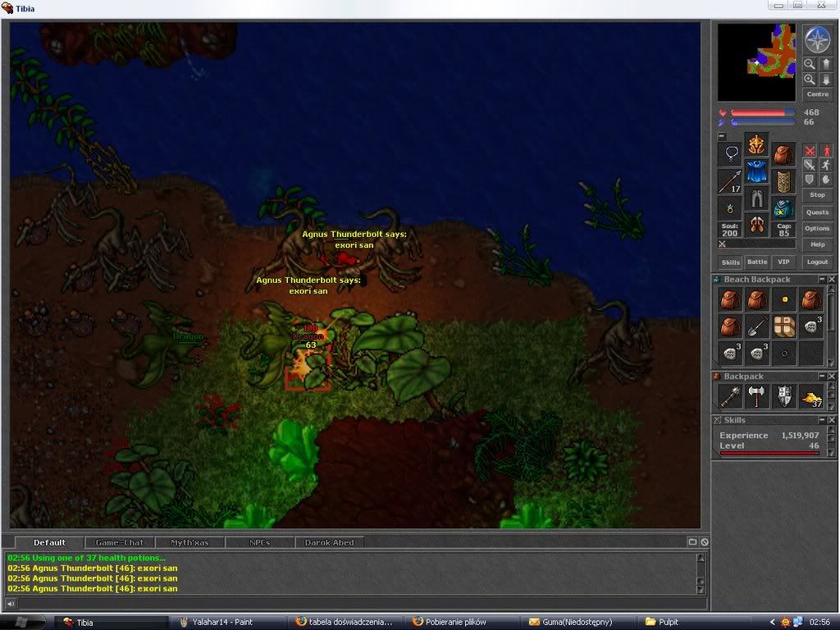
Task: Click the Help button
Action: [818, 244]
